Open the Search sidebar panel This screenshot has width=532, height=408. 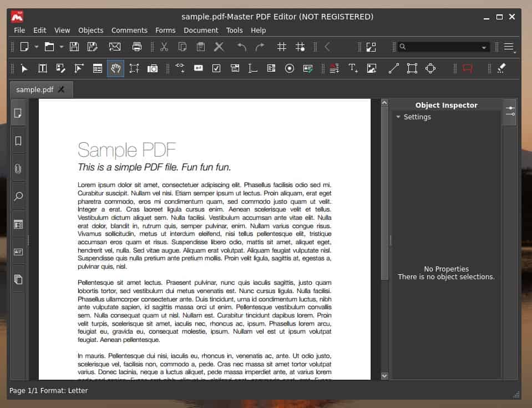point(18,196)
